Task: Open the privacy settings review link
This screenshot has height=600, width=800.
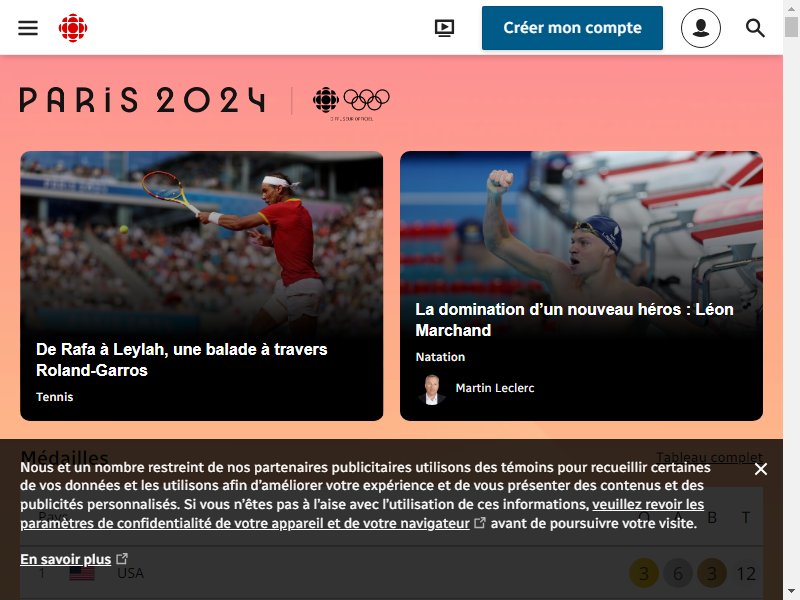Action: (362, 514)
